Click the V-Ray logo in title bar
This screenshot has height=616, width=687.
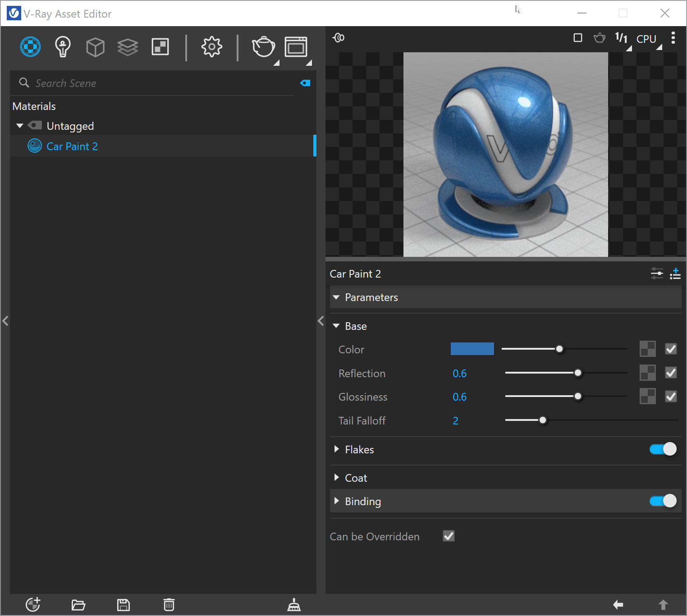click(x=14, y=13)
